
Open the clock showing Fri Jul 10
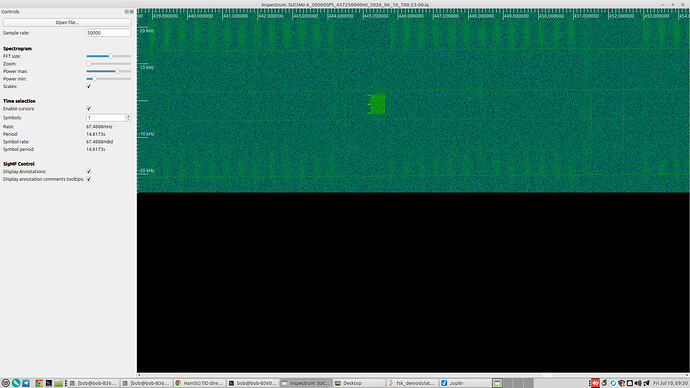pyautogui.click(x=671, y=383)
